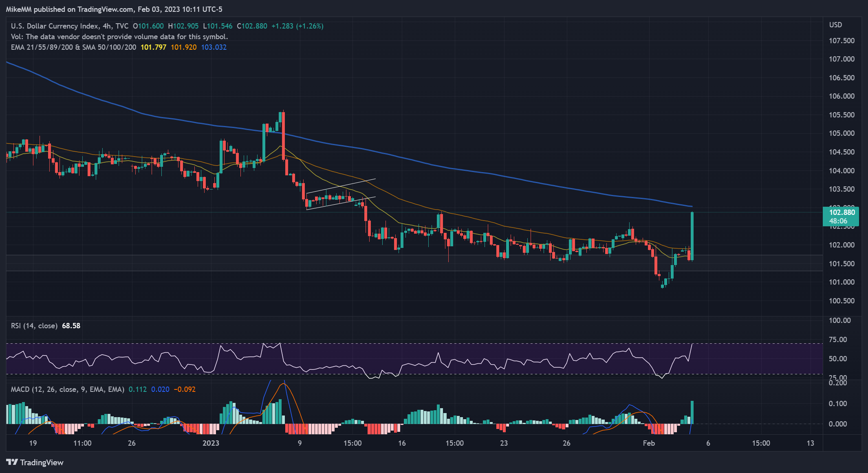
Task: Click the date 16 on the time axis
Action: click(402, 443)
